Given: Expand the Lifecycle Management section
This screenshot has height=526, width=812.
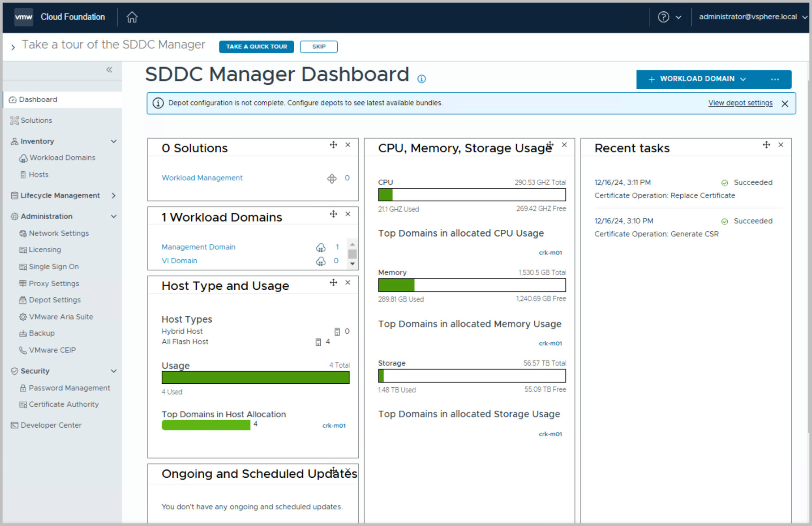Looking at the screenshot, I should click(x=113, y=195).
